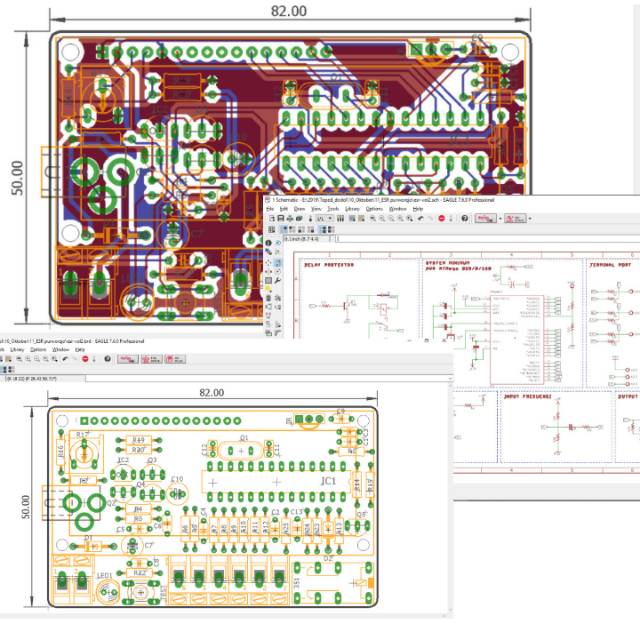This screenshot has height=640, width=640.
Task: Click the red Stop icon in schematic toolbar
Action: (x=441, y=219)
